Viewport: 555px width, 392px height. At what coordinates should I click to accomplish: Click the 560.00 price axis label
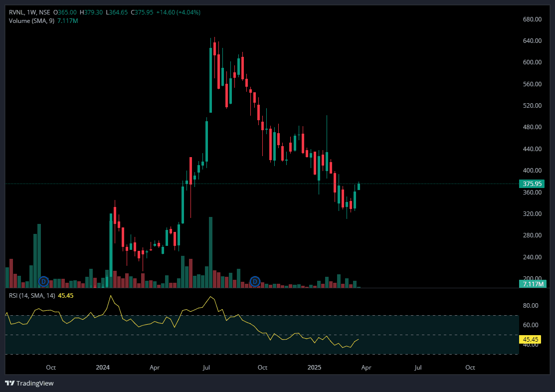pos(533,84)
